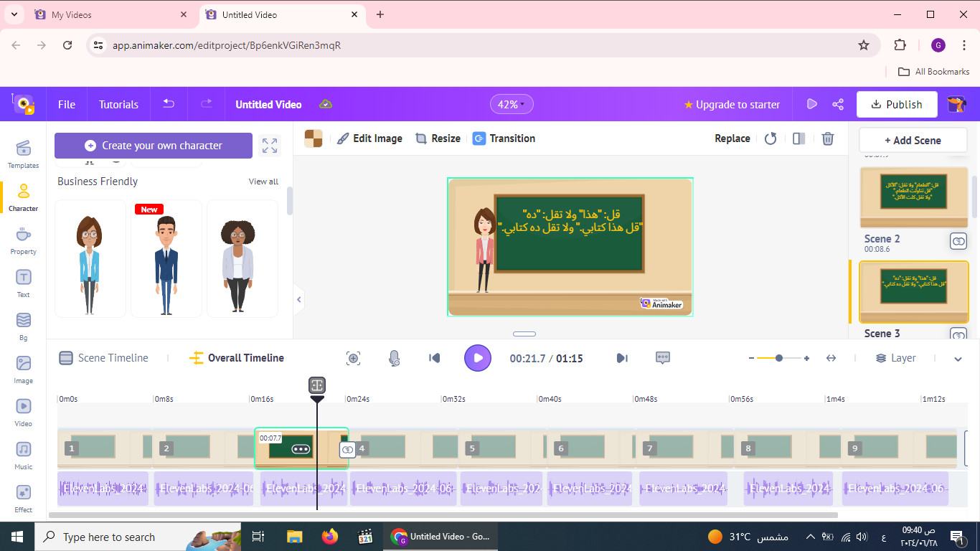
Task: Click the timeline transition link icon
Action: (x=348, y=449)
